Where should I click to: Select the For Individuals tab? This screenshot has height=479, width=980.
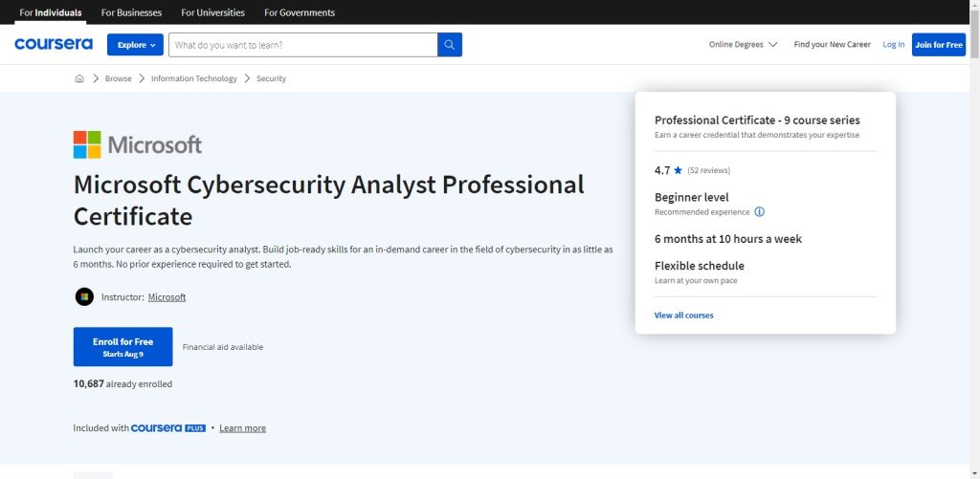(51, 12)
